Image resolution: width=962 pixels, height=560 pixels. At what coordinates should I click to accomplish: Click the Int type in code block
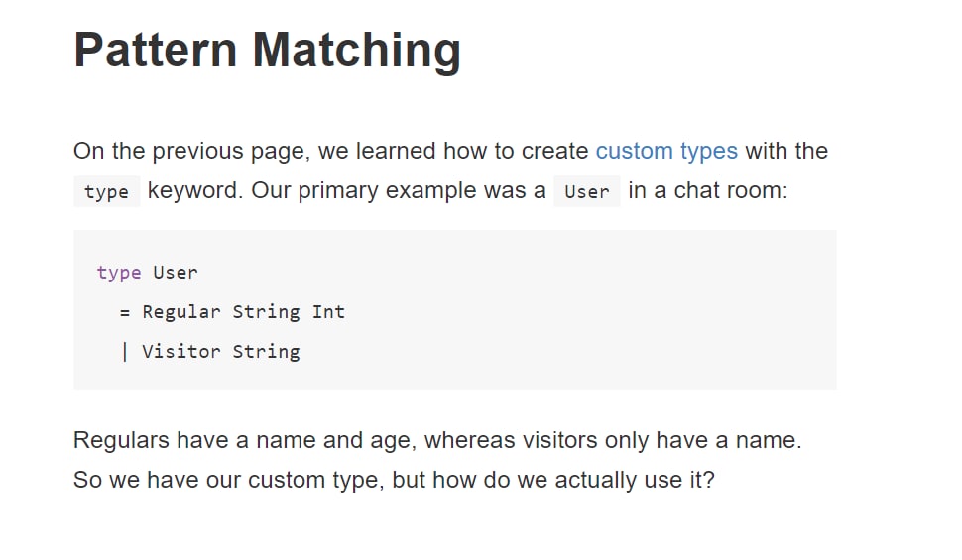[x=328, y=312]
